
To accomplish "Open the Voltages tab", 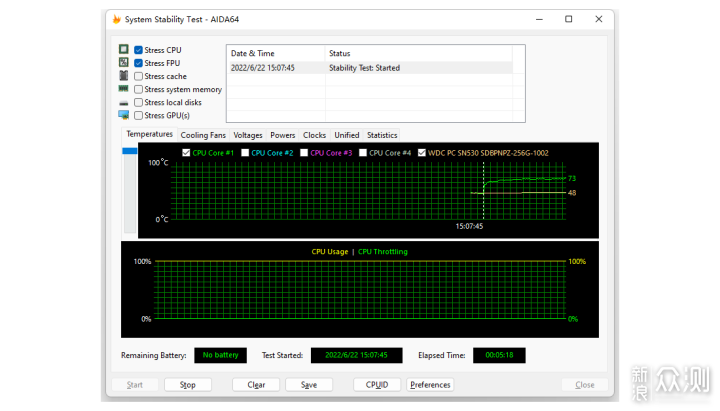I will [248, 135].
